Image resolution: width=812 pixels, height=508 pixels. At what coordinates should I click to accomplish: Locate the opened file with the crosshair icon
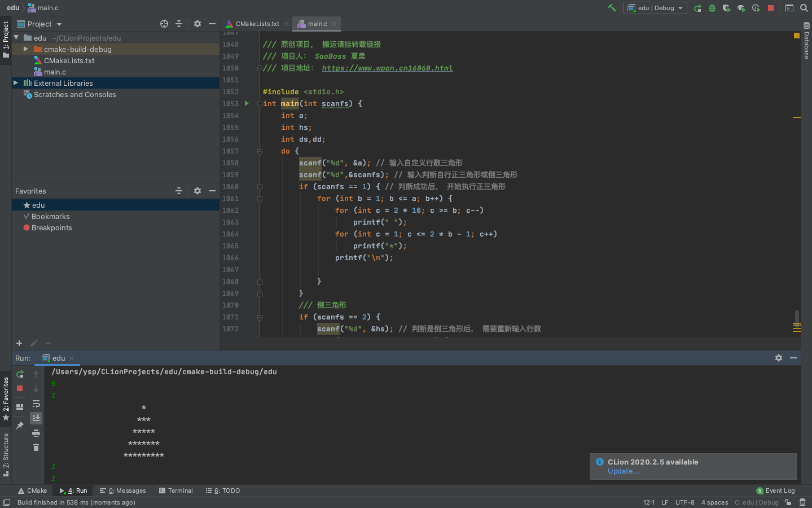tap(164, 24)
